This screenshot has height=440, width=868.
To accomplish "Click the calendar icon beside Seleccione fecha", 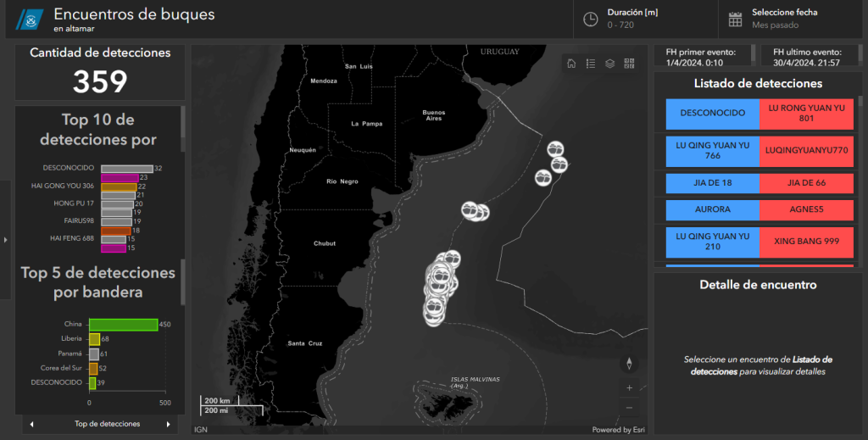I will [736, 19].
